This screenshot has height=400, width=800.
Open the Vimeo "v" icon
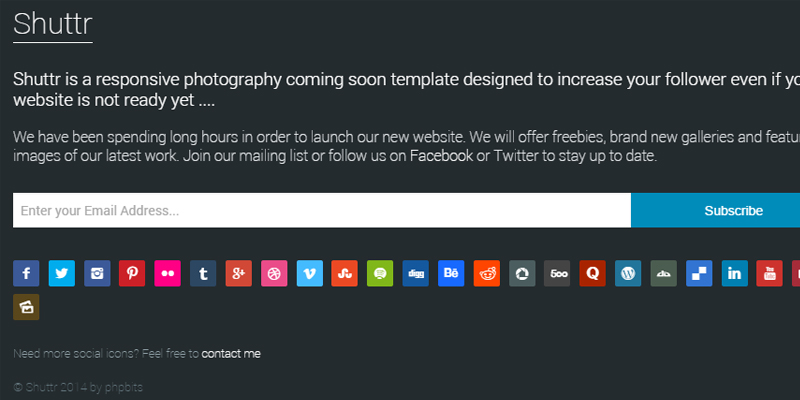coord(310,273)
